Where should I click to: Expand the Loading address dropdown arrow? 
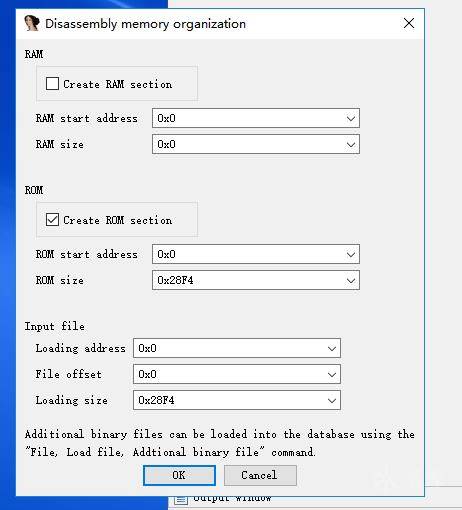332,348
